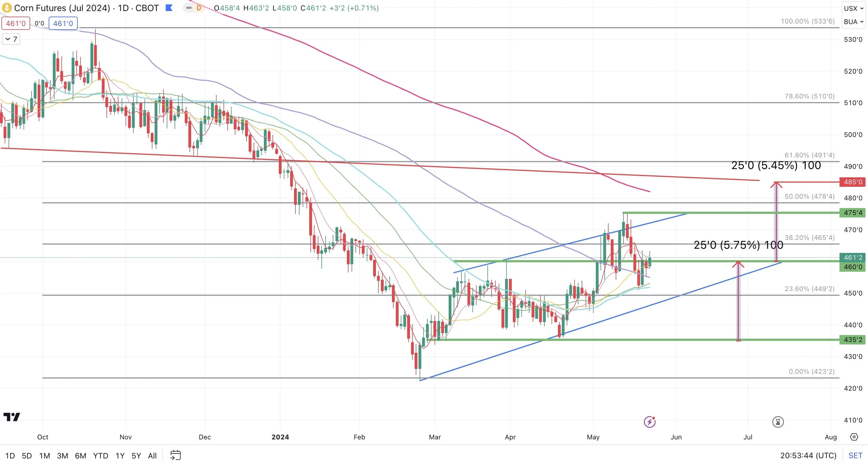Click the 20:53:44 UTC timezone clock
The width and height of the screenshot is (868, 464).
808,455
